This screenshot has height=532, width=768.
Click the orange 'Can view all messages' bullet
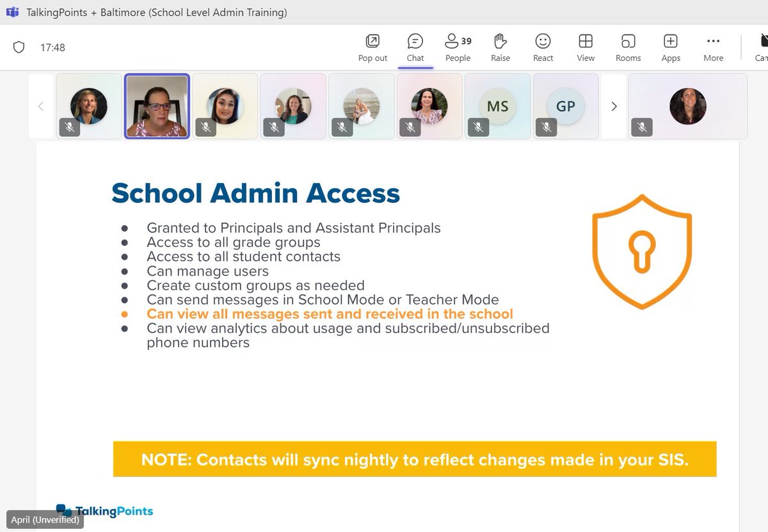pyautogui.click(x=330, y=314)
